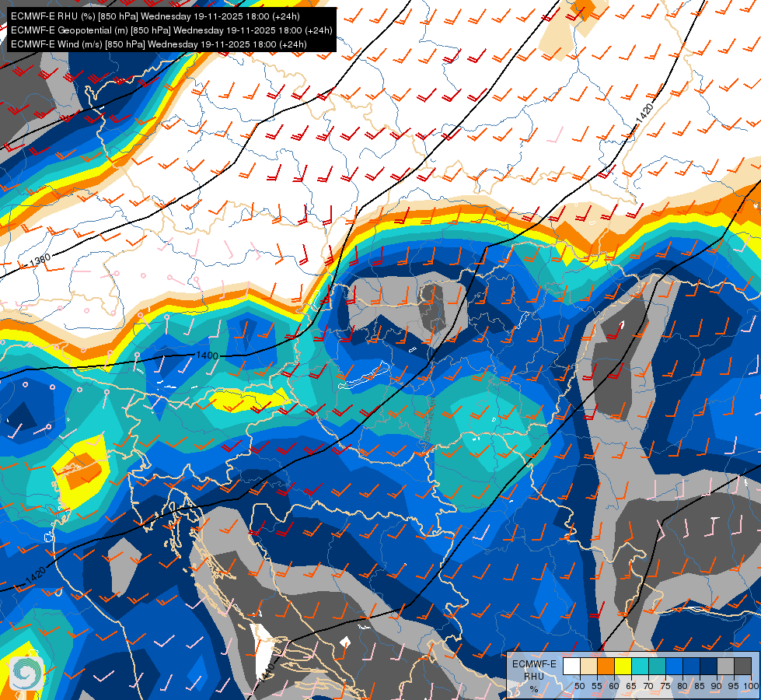This screenshot has width=761, height=700.
Task: Click the swirl logo icon
Action: pos(26,673)
